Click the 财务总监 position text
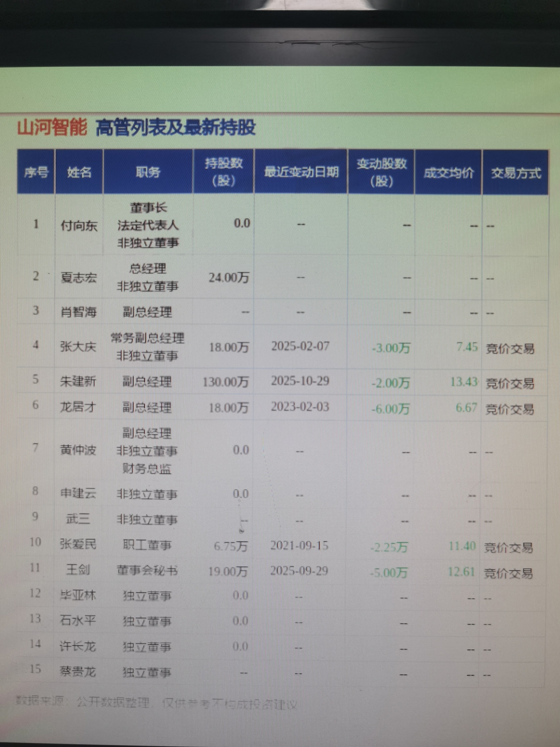The image size is (560, 747). coord(147,468)
